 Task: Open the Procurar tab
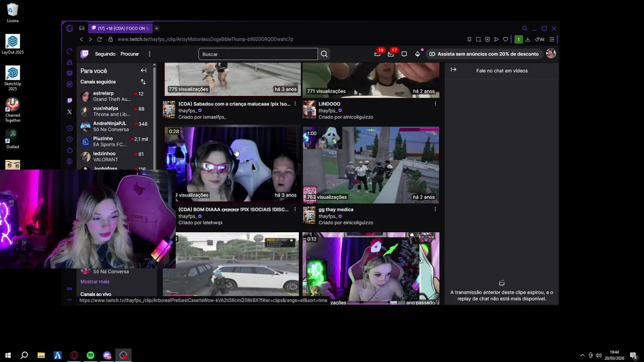pyautogui.click(x=130, y=54)
